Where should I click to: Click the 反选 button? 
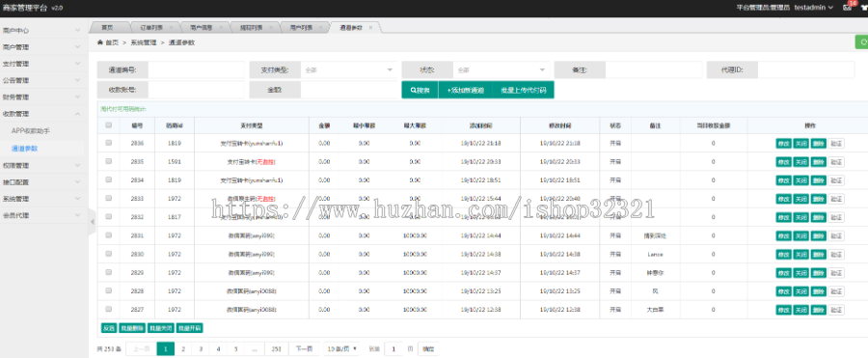click(108, 328)
